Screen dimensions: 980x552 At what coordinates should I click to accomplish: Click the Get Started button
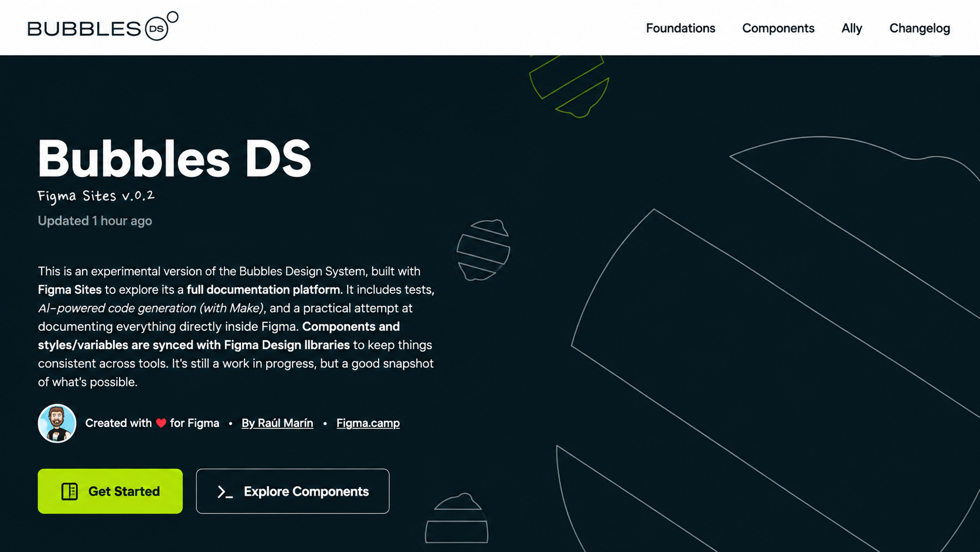pos(110,491)
